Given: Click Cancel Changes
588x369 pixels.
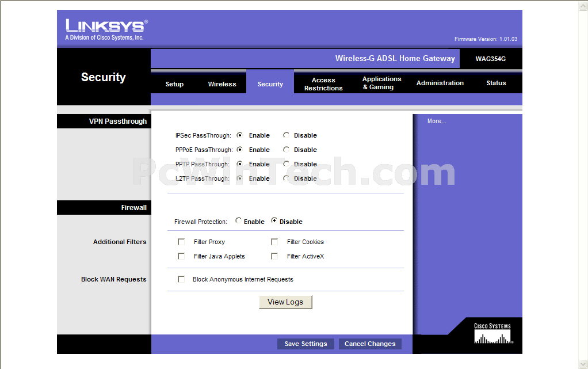Looking at the screenshot, I should pos(370,344).
